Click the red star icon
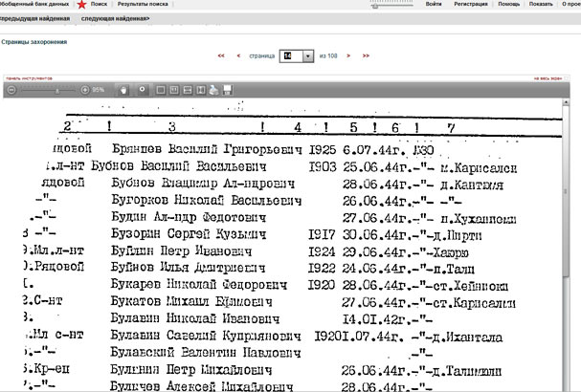This screenshot has height=392, width=581. pos(82,5)
